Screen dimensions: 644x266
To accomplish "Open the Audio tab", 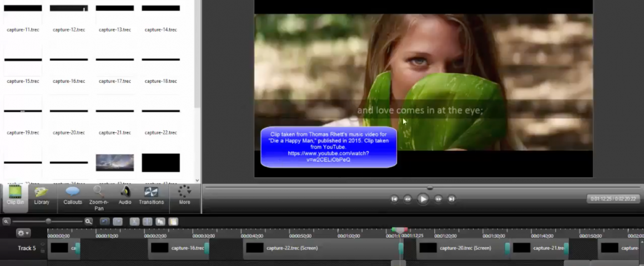I will (x=125, y=196).
